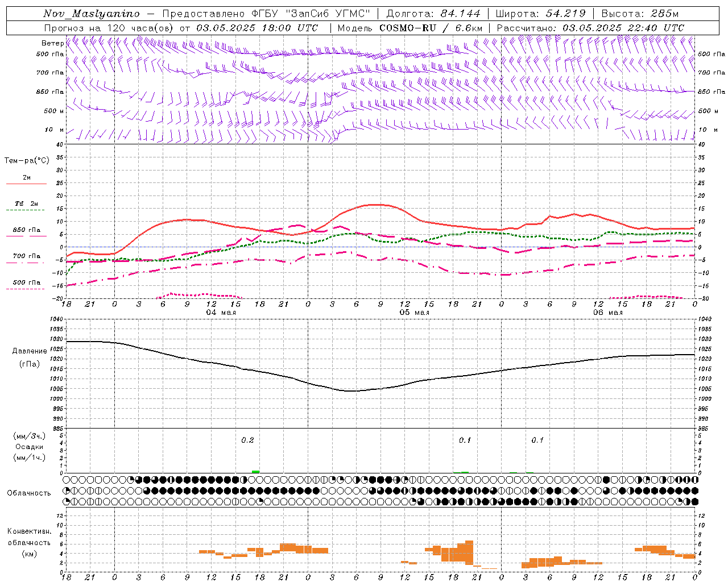Click the Давление pressure panel label
Viewport: 728px width, 582px height.
[x=30, y=351]
